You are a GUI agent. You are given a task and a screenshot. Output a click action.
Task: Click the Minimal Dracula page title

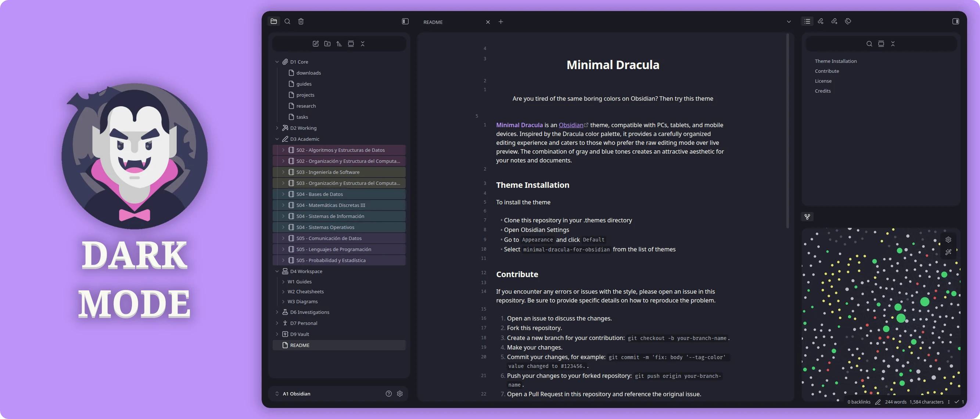click(613, 65)
